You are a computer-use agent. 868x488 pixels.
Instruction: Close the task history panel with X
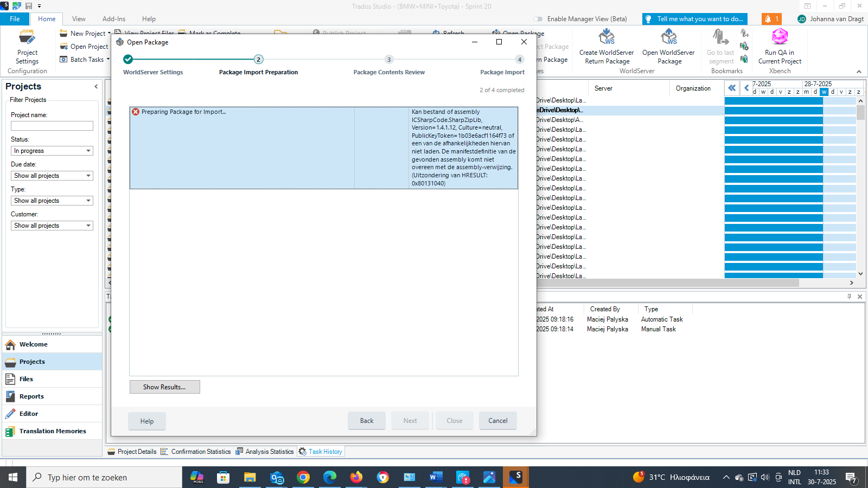coord(860,297)
